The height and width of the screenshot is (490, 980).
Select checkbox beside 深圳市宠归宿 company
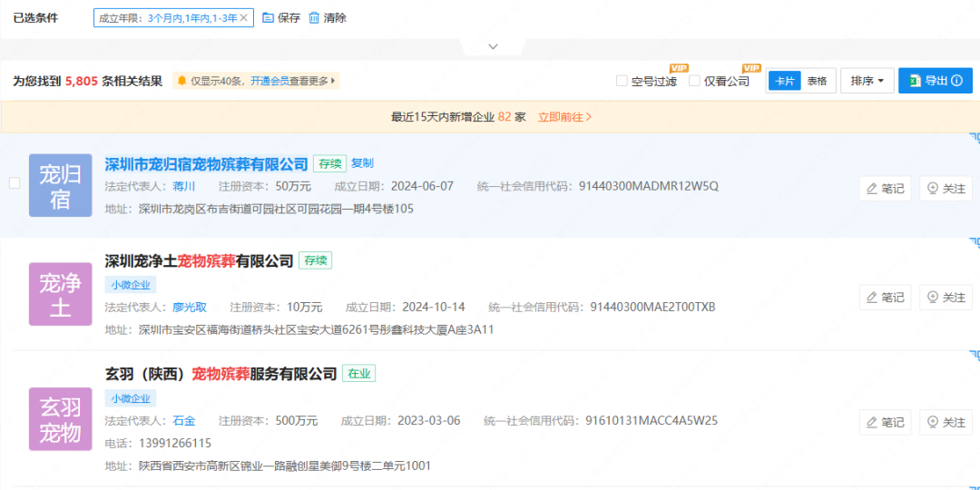point(15,183)
